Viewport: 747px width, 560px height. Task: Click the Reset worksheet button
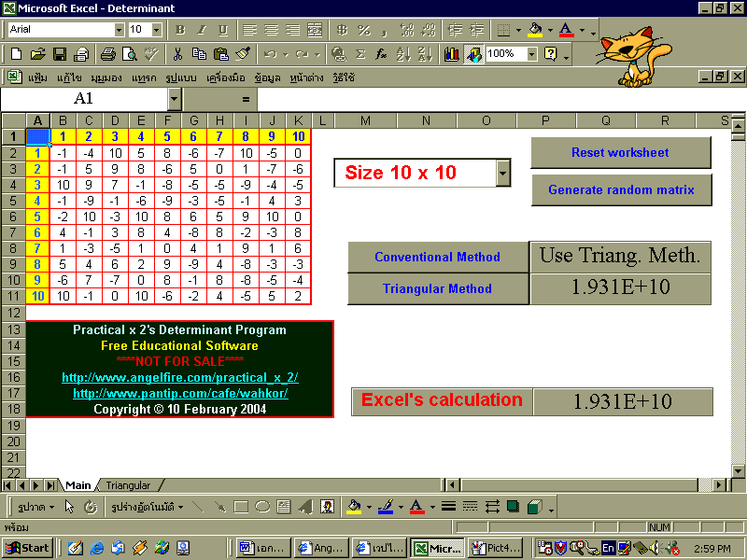[620, 152]
